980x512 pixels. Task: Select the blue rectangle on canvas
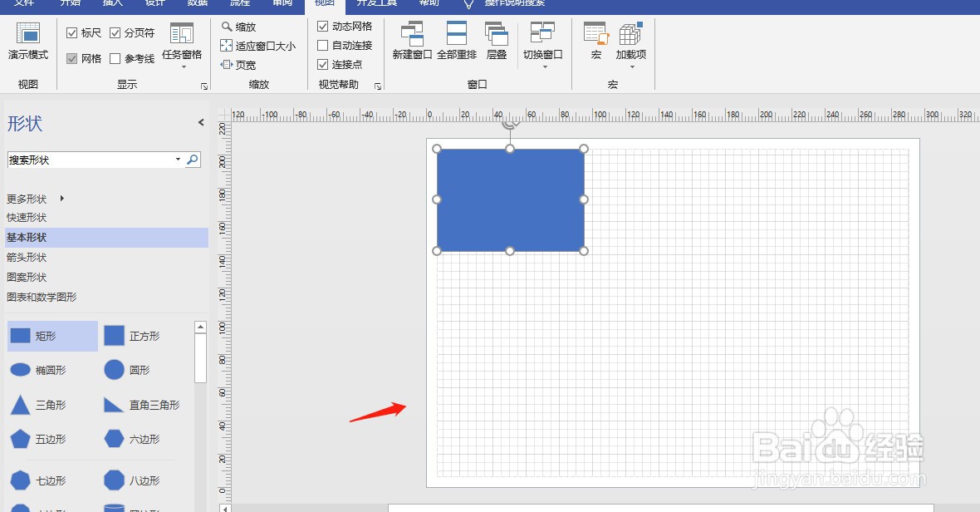(511, 200)
